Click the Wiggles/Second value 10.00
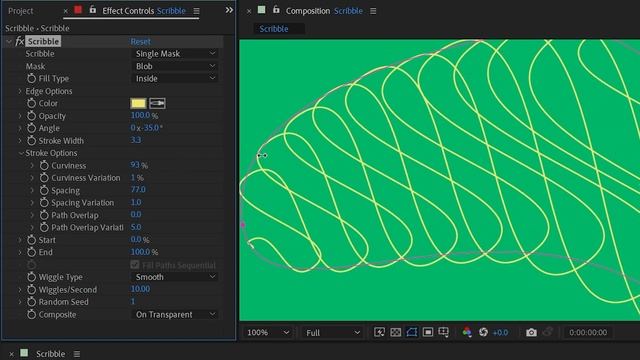 coord(140,289)
